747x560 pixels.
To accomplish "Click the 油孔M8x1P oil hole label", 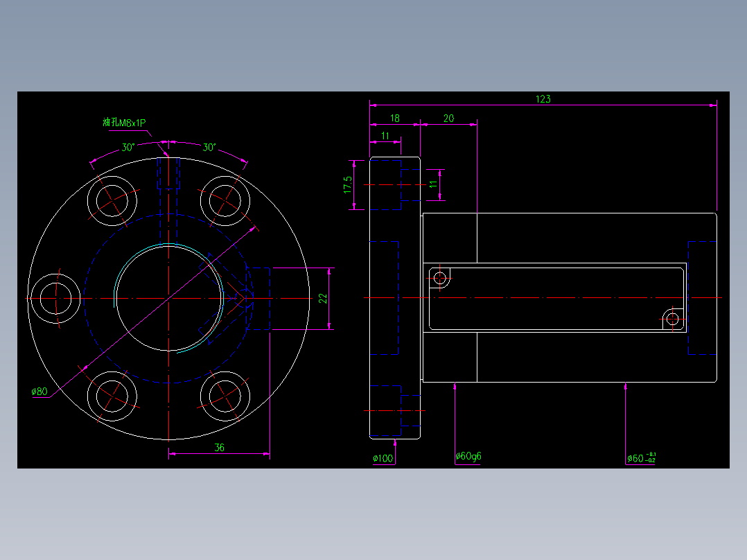I will coord(124,123).
